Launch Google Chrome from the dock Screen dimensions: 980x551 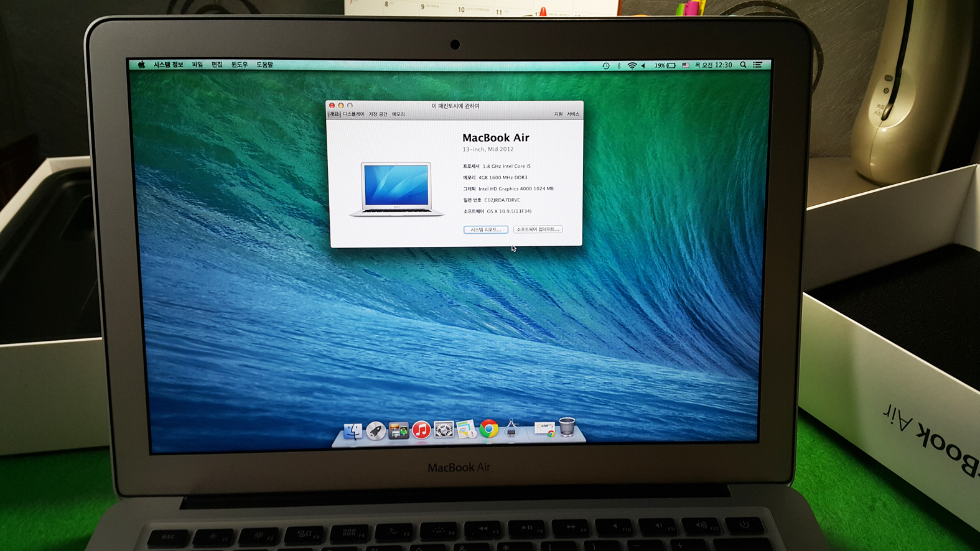pyautogui.click(x=489, y=429)
